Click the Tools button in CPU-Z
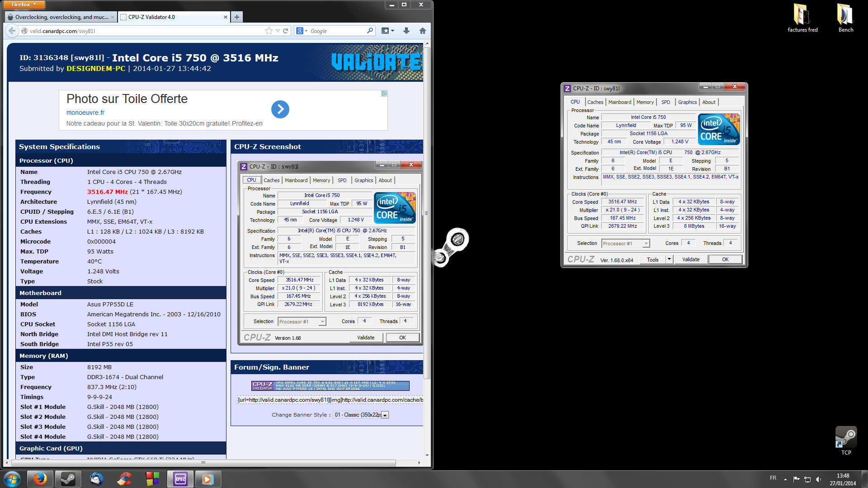This screenshot has height=488, width=868. (x=653, y=259)
